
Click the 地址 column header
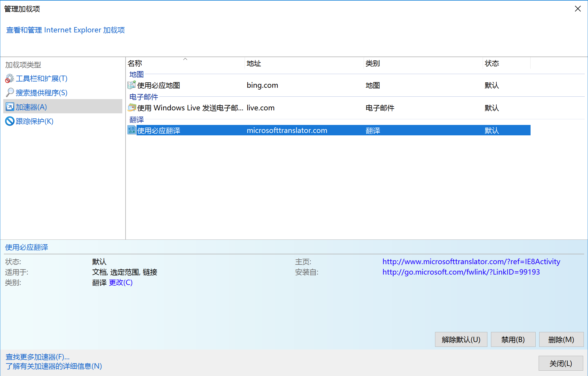point(254,63)
